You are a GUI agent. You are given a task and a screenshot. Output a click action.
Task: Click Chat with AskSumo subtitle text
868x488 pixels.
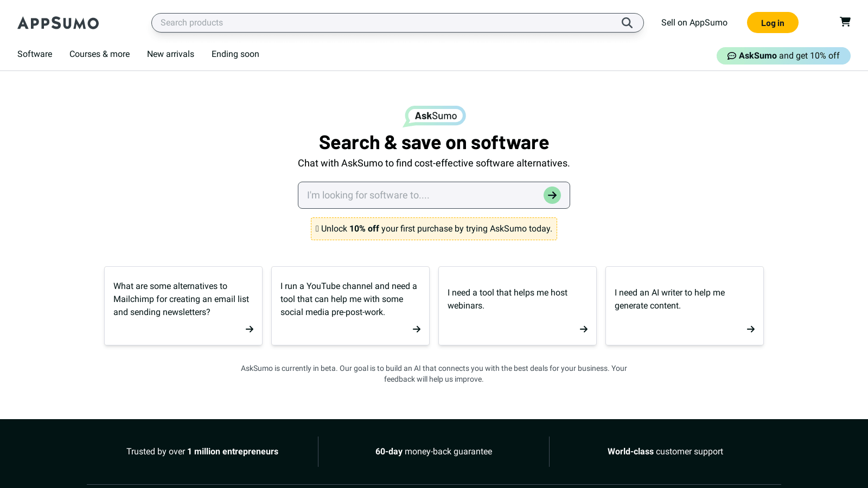(434, 163)
